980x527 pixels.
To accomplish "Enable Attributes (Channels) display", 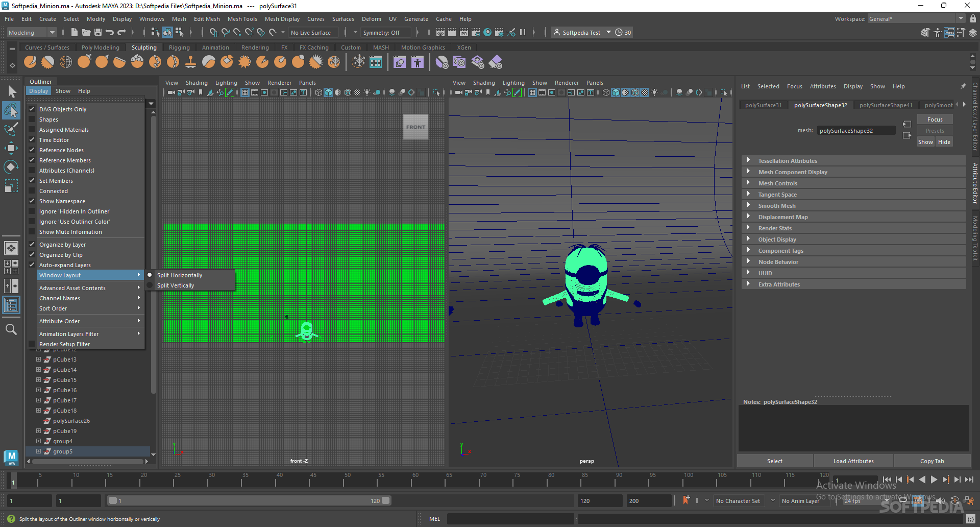I will pos(32,171).
